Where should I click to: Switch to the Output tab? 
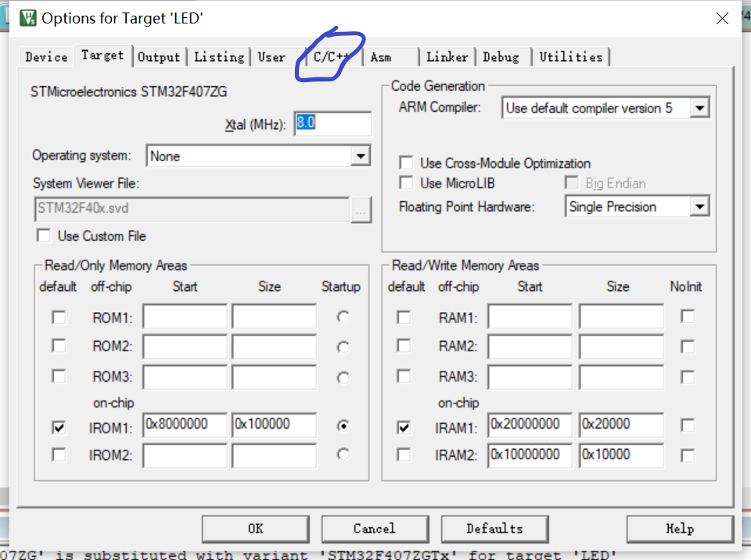(x=159, y=57)
